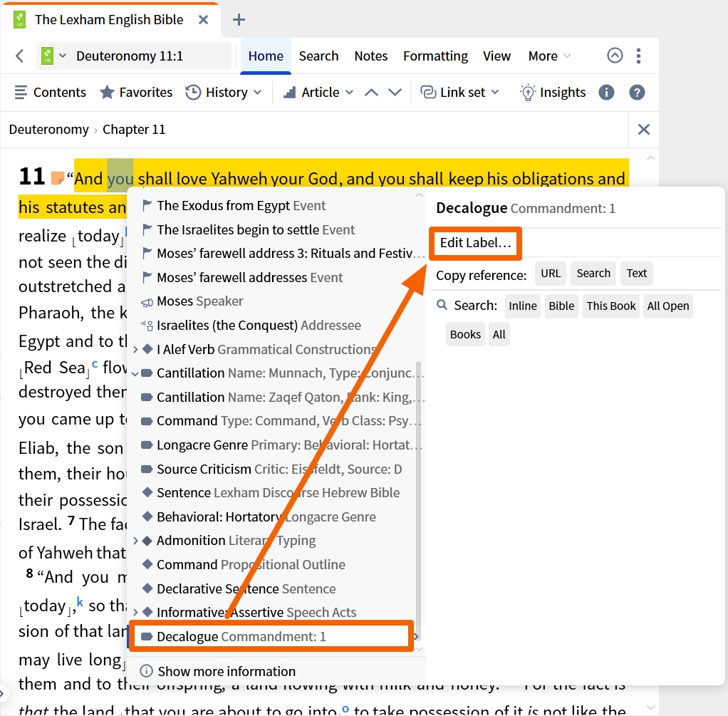The image size is (728, 716).
Task: Click footnote marker k after today
Action: click(x=80, y=602)
